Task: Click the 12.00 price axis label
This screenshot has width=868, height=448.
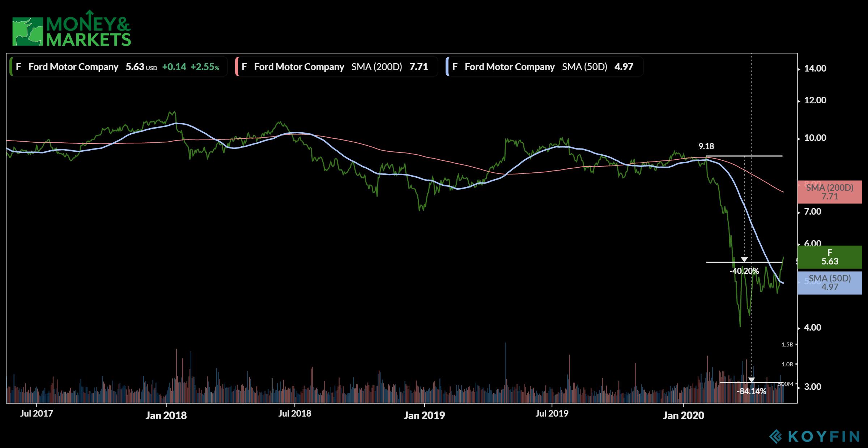Action: point(815,100)
